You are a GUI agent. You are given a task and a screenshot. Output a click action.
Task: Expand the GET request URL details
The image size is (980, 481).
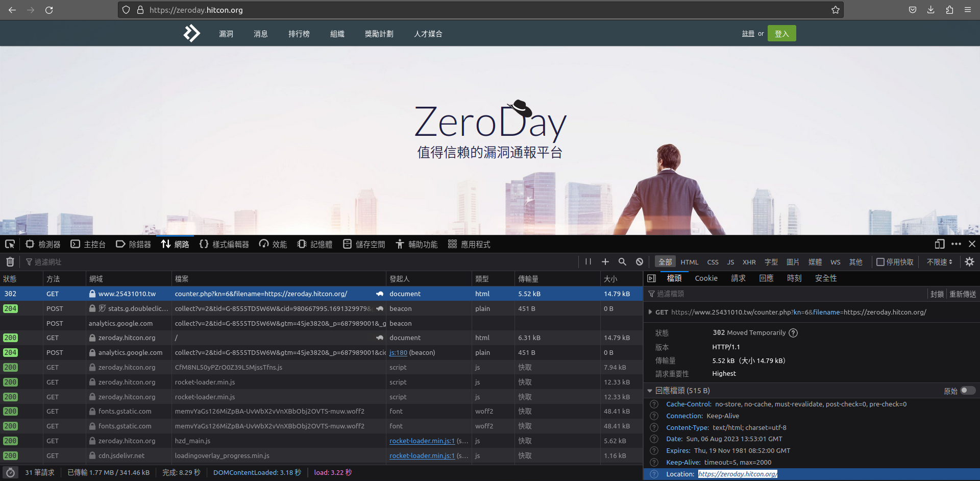(650, 312)
